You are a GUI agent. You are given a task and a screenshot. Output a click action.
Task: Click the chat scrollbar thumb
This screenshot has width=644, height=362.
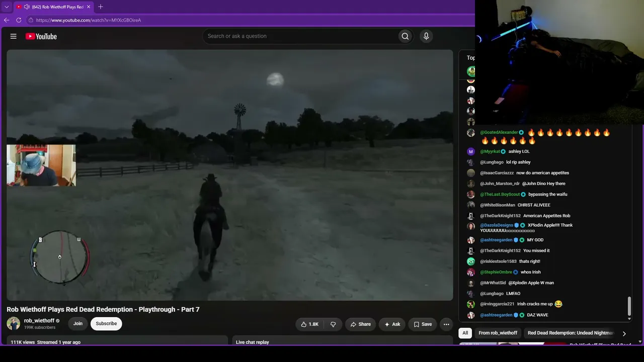(629, 305)
